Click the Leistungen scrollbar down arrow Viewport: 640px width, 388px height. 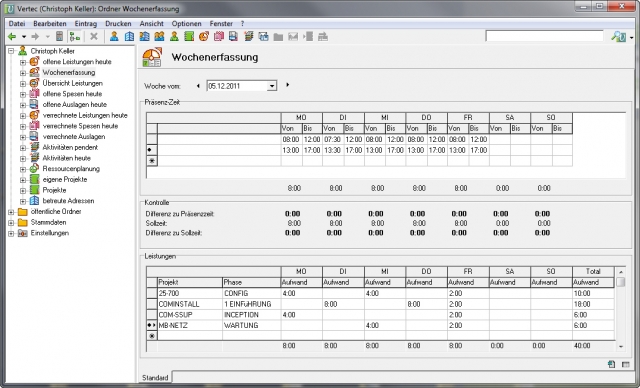621,346
